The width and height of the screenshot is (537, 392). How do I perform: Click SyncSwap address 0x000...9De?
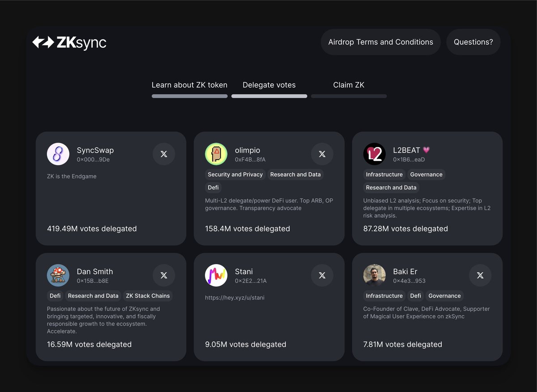(x=93, y=160)
